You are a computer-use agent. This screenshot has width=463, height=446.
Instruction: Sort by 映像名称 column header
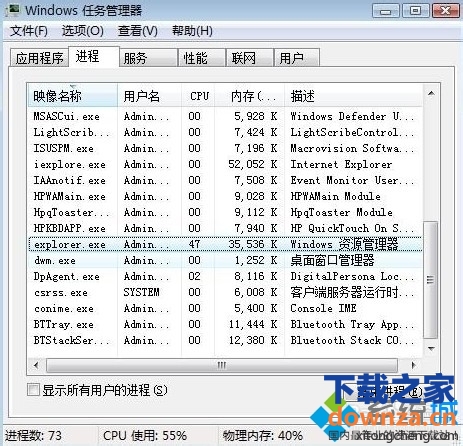coord(73,96)
